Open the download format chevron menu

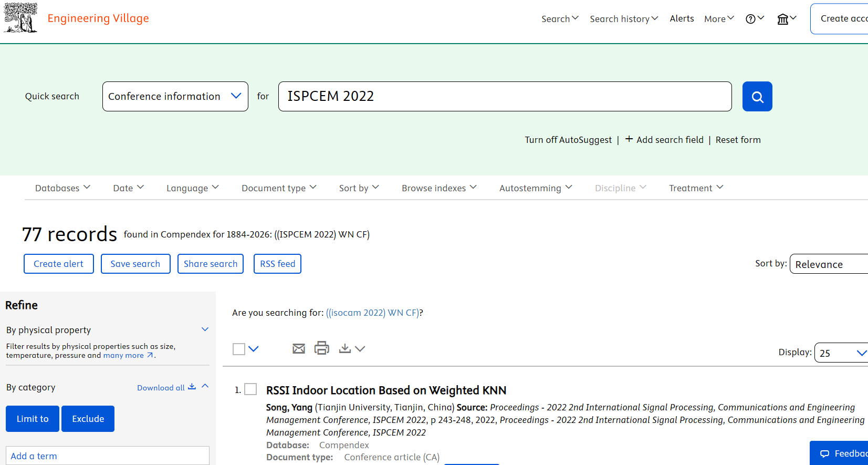(x=360, y=348)
